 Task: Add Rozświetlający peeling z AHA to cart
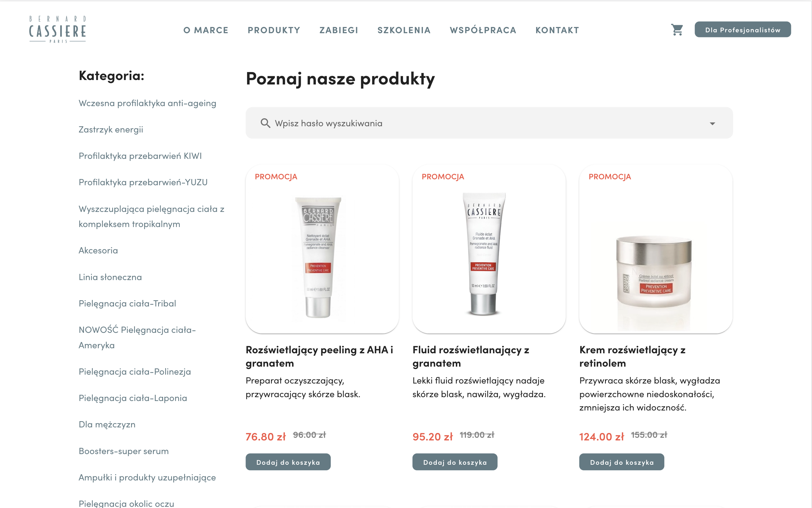point(288,462)
